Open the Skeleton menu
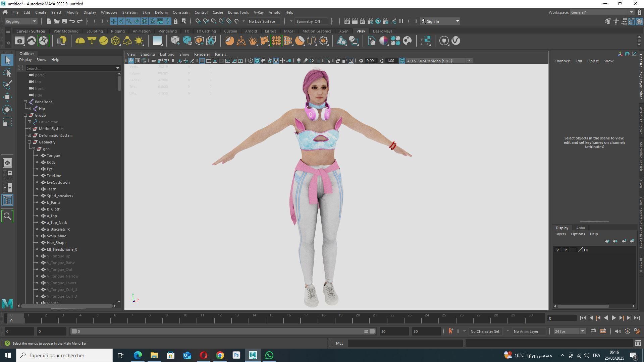Image resolution: width=644 pixels, height=362 pixels. coord(129,12)
